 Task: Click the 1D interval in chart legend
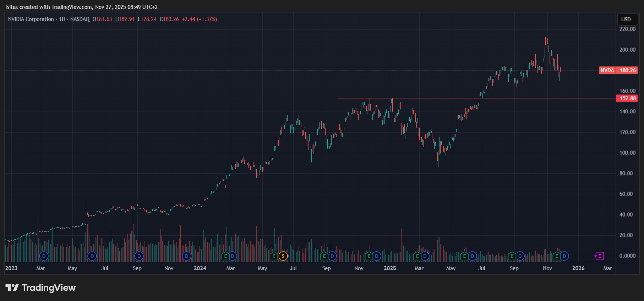(x=62, y=19)
